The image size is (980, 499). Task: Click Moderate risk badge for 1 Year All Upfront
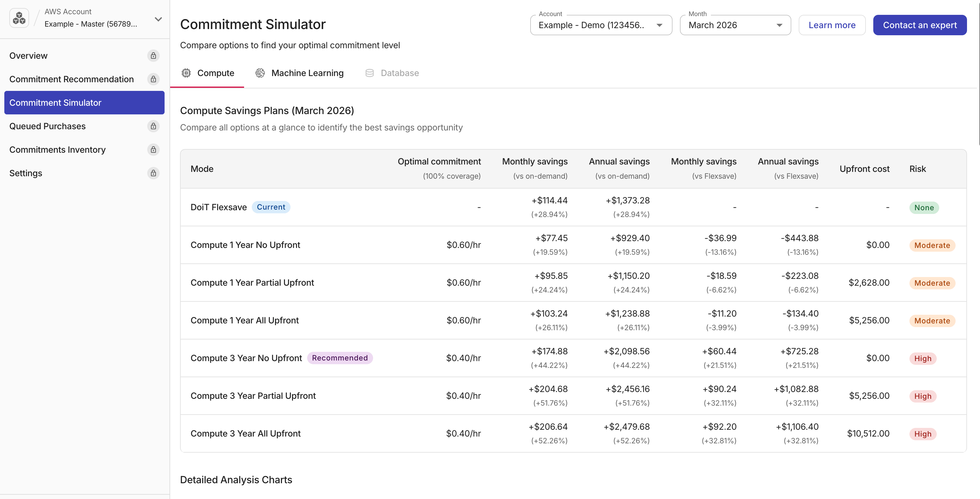[x=932, y=321]
